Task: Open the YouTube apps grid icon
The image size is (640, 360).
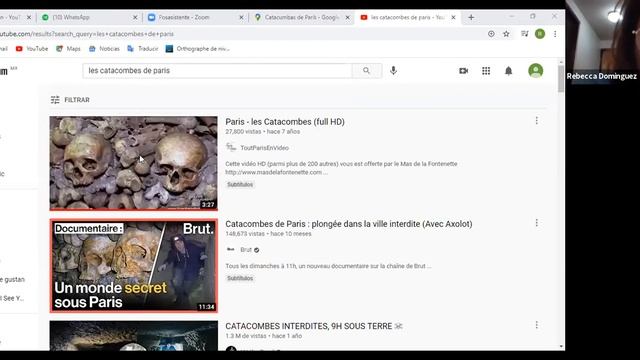Action: tap(486, 71)
